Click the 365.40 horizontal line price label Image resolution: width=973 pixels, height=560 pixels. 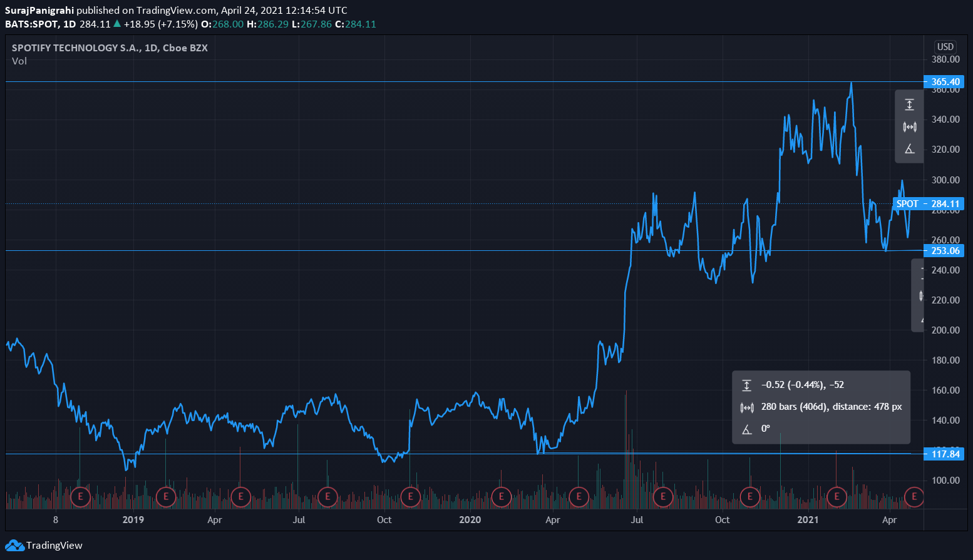(x=944, y=82)
